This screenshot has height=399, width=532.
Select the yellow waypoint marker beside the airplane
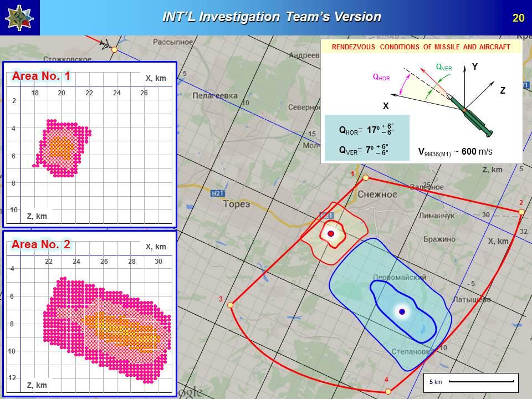115,49
